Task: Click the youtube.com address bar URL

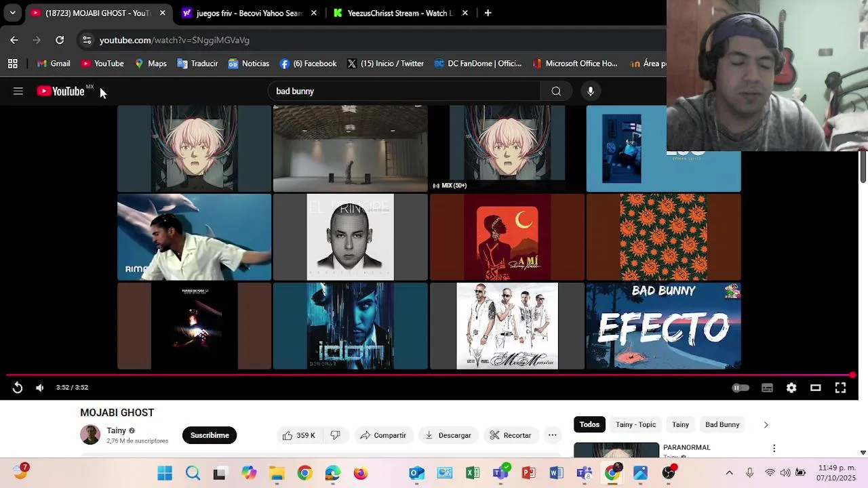Action: coord(174,40)
